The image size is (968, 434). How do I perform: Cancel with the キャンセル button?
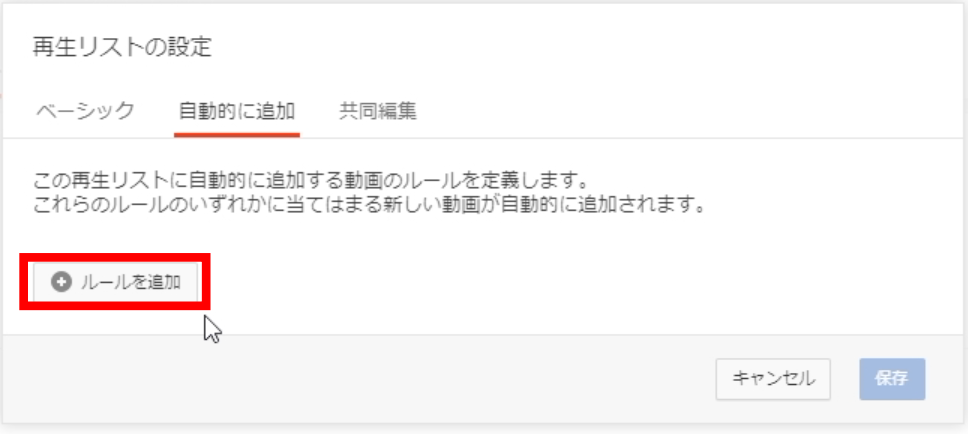(x=773, y=378)
